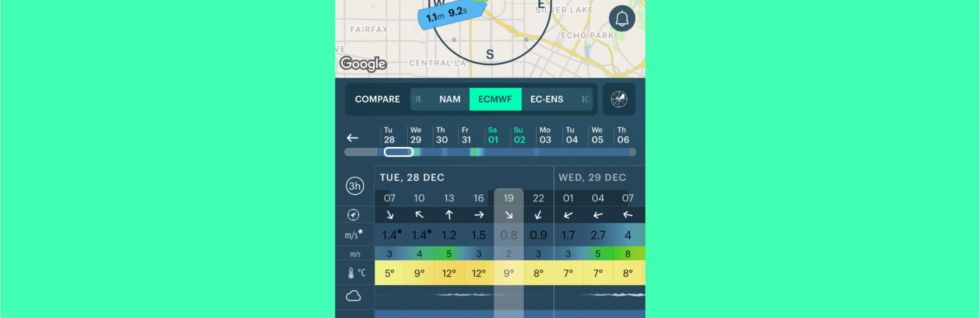Select Wednesday 29 in the date row
980x318 pixels.
[x=415, y=135]
